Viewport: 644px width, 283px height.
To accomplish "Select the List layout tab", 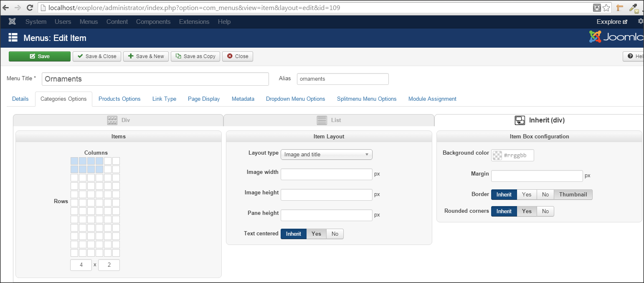I will (x=329, y=120).
